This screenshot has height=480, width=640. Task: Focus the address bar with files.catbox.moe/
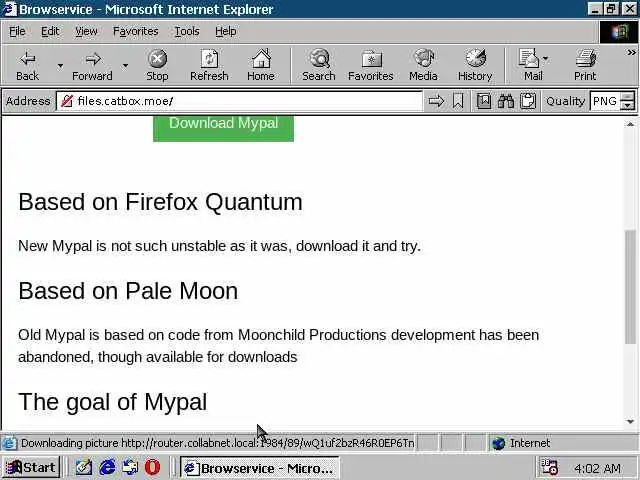(239, 101)
